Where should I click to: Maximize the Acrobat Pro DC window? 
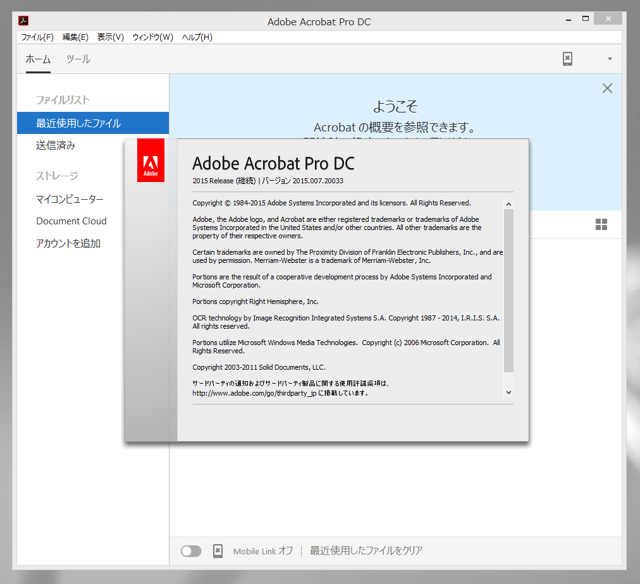coord(585,19)
